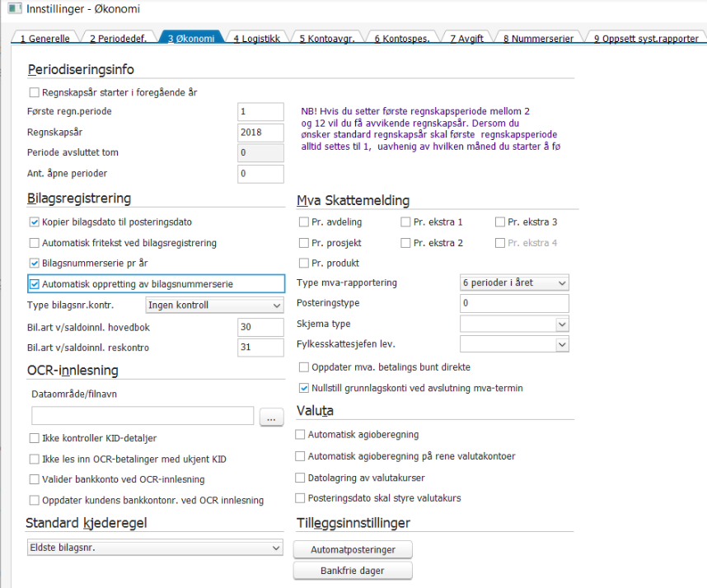Image resolution: width=707 pixels, height=588 pixels.
Task: Enable Oppdater mva. betalings bunt direkte
Action: point(304,367)
